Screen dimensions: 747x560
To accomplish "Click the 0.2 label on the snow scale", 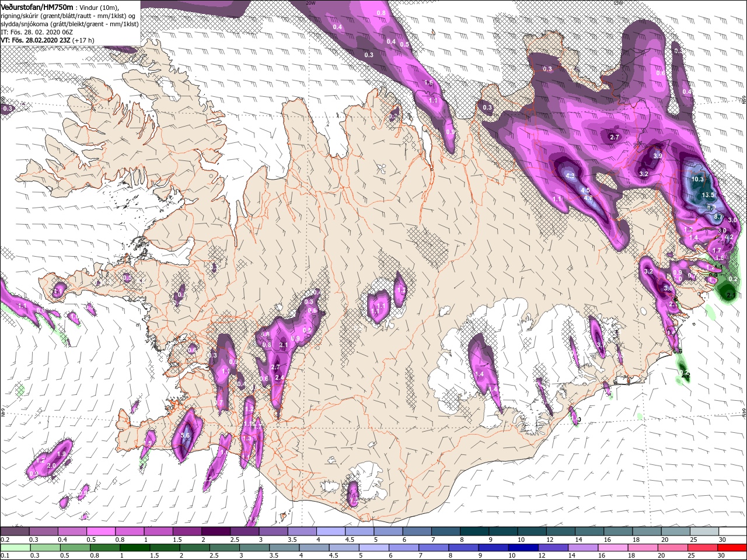I will pos(5,540).
